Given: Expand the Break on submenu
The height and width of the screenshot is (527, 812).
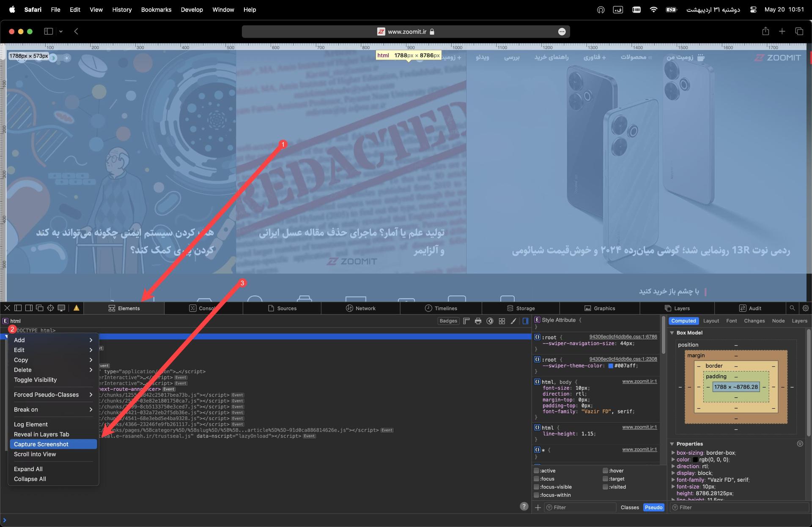Looking at the screenshot, I should tap(53, 410).
